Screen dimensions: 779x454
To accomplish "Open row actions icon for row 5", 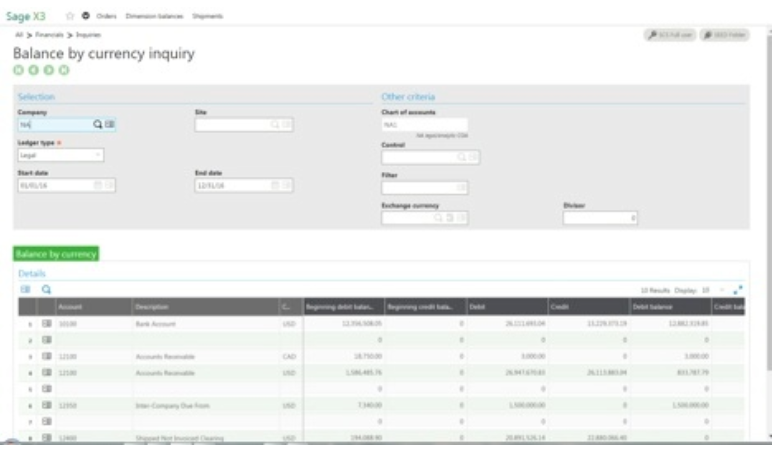I will point(47,388).
